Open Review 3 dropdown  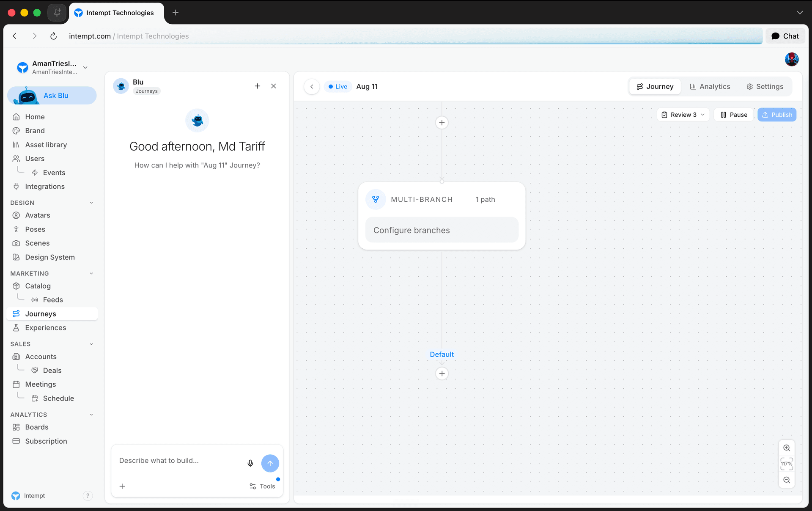[x=683, y=115]
